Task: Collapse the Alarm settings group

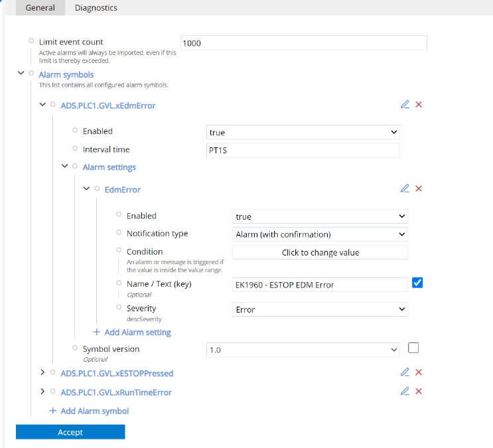Action: pyautogui.click(x=64, y=166)
